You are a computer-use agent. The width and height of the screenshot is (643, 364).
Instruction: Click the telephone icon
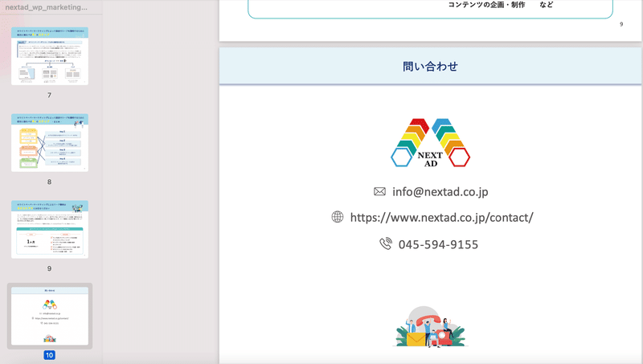[386, 243]
